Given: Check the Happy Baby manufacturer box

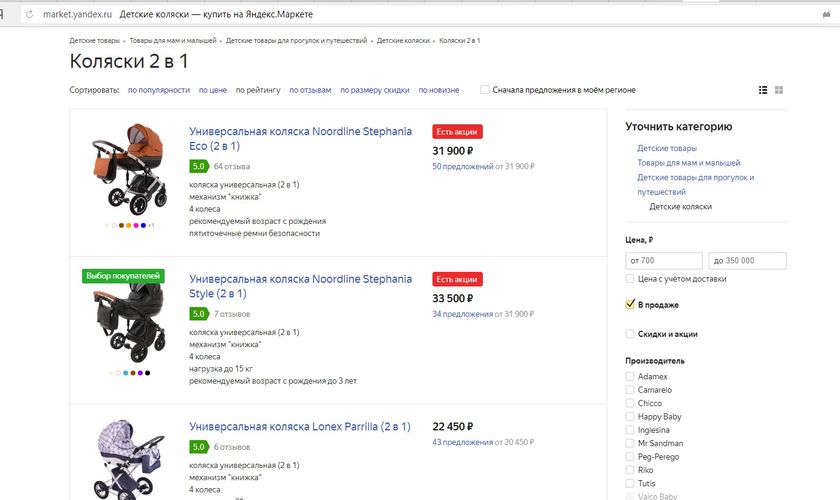Looking at the screenshot, I should tap(630, 416).
